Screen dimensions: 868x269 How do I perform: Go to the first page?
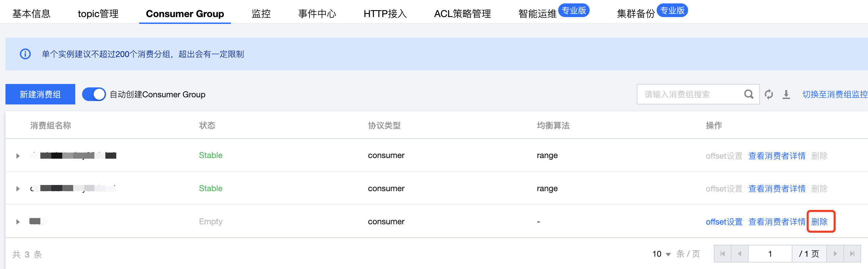pos(723,254)
